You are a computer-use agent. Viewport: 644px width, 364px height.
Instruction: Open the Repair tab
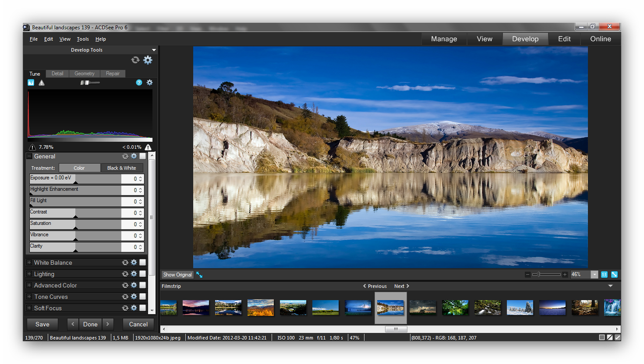113,73
